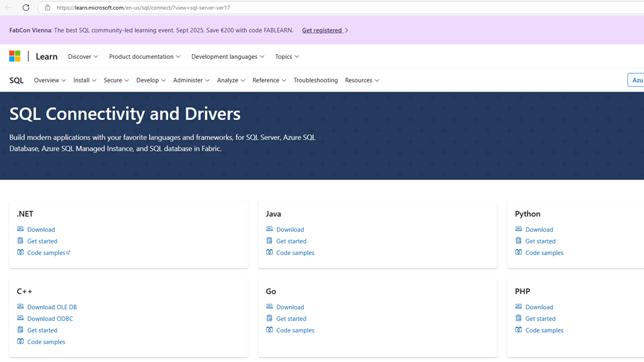
Task: Open Java Code samples link
Action: (x=296, y=252)
